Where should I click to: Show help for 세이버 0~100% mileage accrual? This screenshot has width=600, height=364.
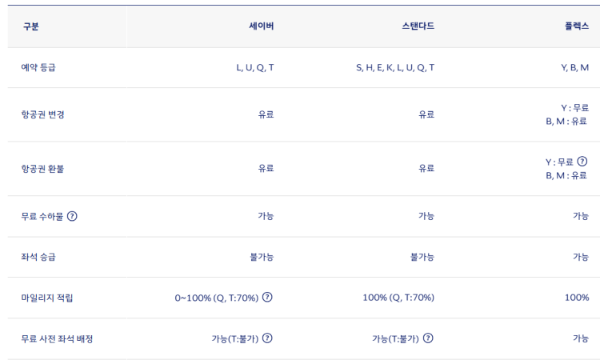click(x=267, y=297)
